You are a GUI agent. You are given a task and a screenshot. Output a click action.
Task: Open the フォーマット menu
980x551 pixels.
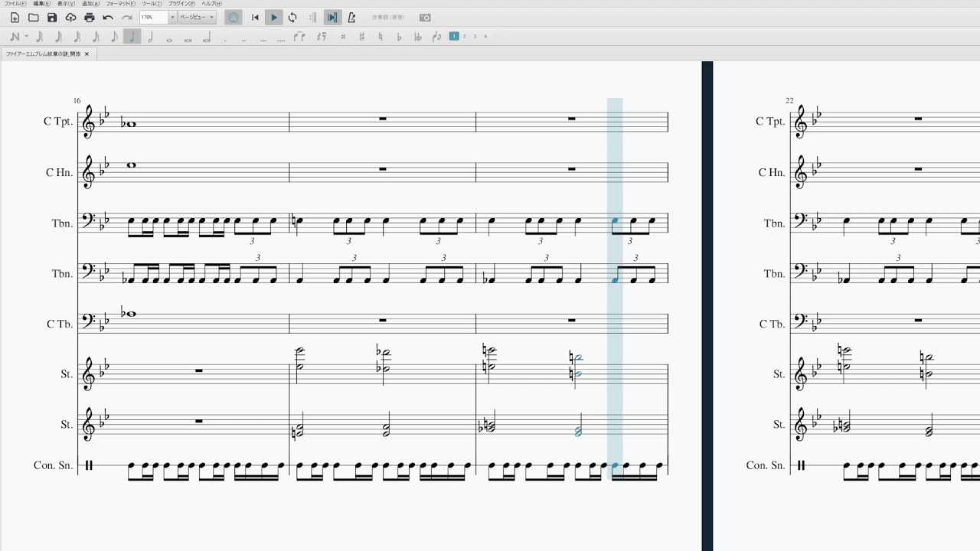coord(120,4)
